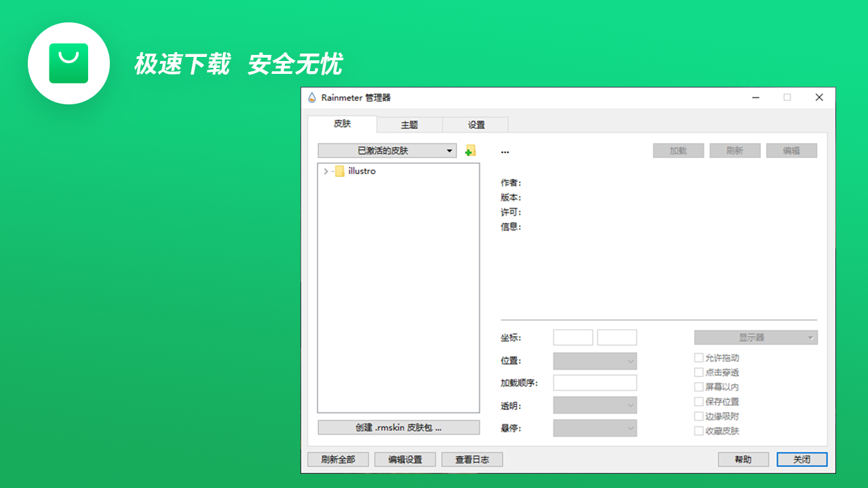The image size is (868, 488).
Task: Expand the illustro tree node
Action: click(326, 171)
